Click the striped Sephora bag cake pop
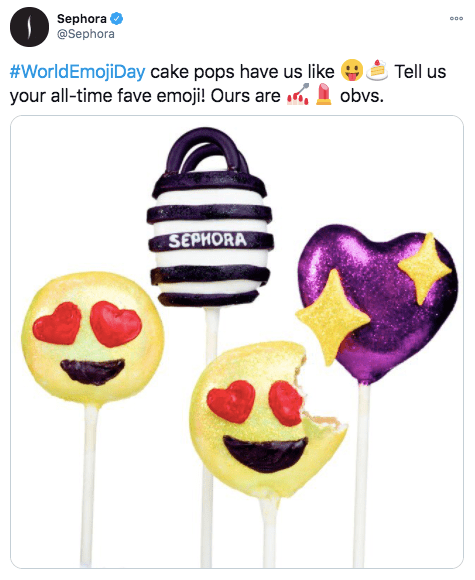This screenshot has height=580, width=475. [x=210, y=218]
